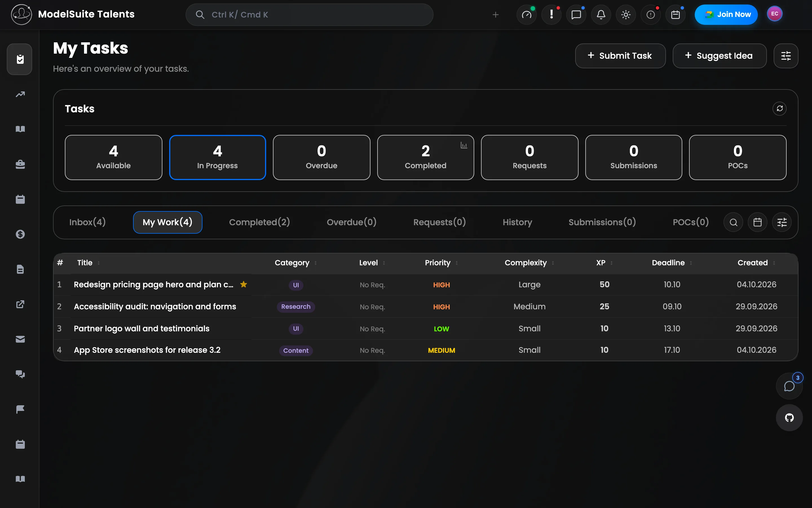
Task: Open the messages icon in header
Action: [x=576, y=15]
